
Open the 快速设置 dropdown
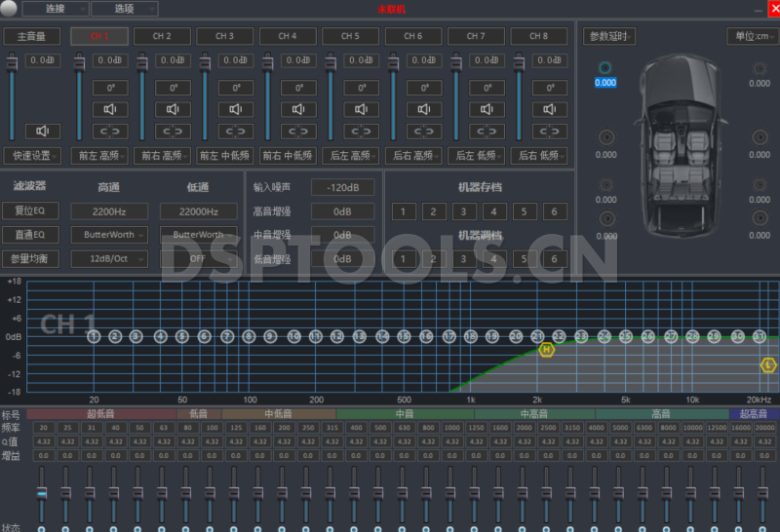[31, 155]
